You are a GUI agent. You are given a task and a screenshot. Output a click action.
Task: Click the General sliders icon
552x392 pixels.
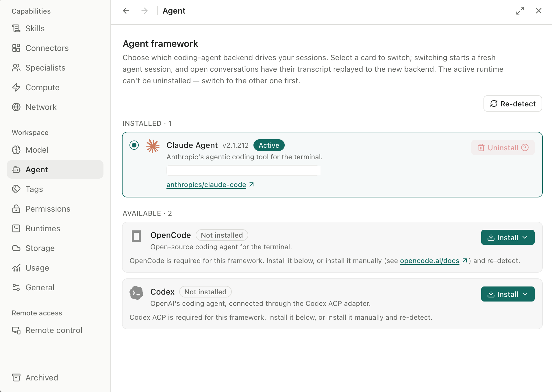tap(16, 287)
